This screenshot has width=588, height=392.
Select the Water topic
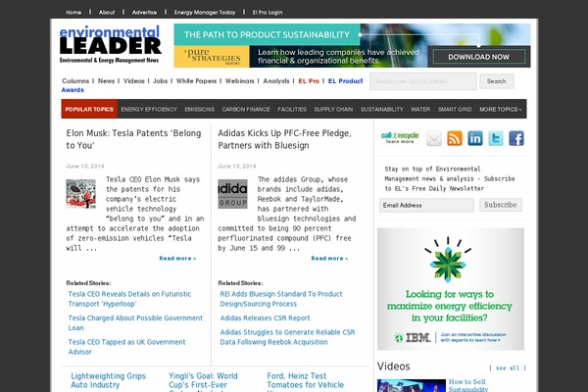coord(420,109)
